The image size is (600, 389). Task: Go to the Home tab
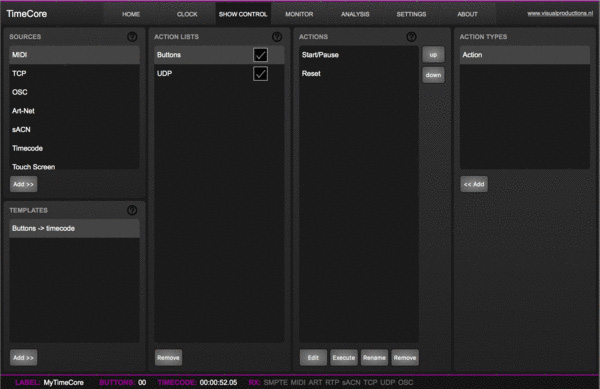pos(131,14)
